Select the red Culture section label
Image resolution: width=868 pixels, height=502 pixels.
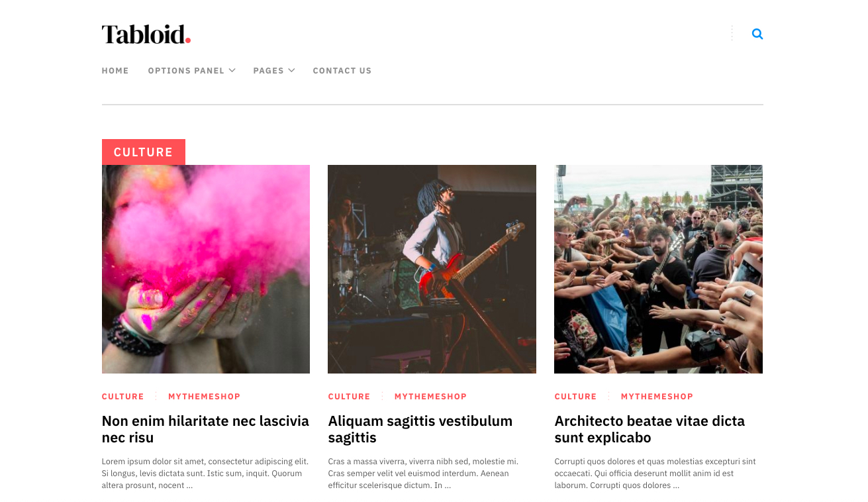click(144, 152)
